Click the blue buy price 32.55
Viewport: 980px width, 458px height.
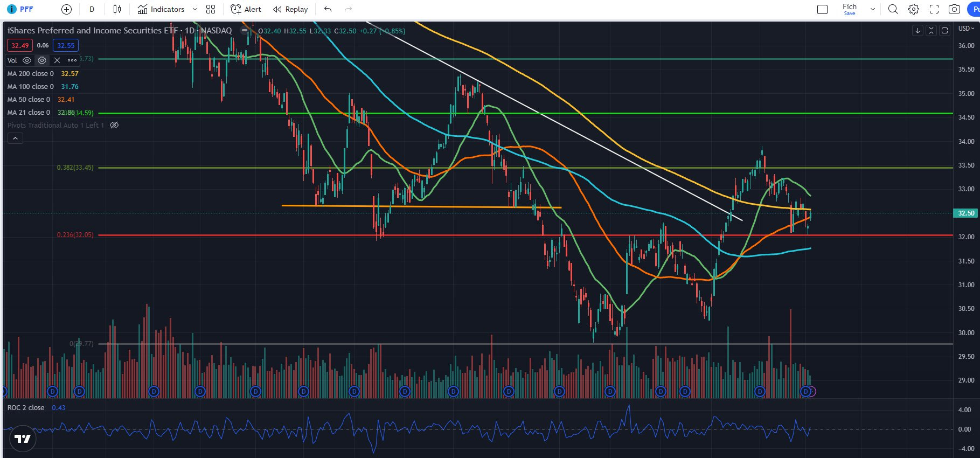coord(66,45)
